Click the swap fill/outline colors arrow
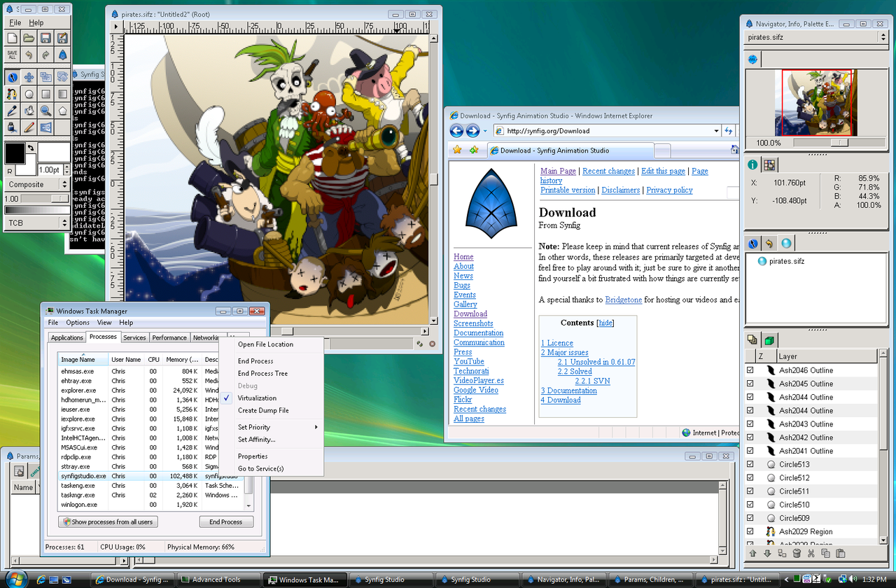 point(30,148)
